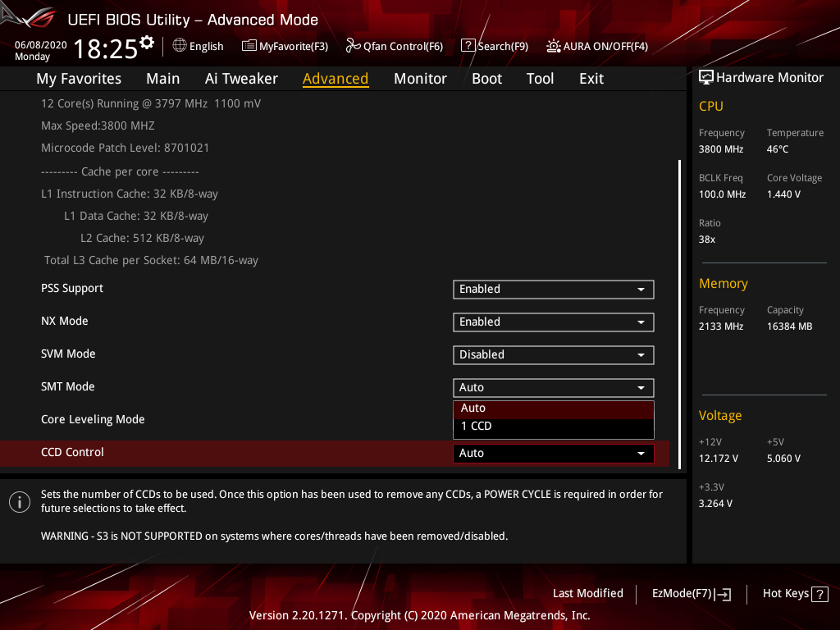840x630 pixels.
Task: Click the globe language icon
Action: (x=180, y=46)
